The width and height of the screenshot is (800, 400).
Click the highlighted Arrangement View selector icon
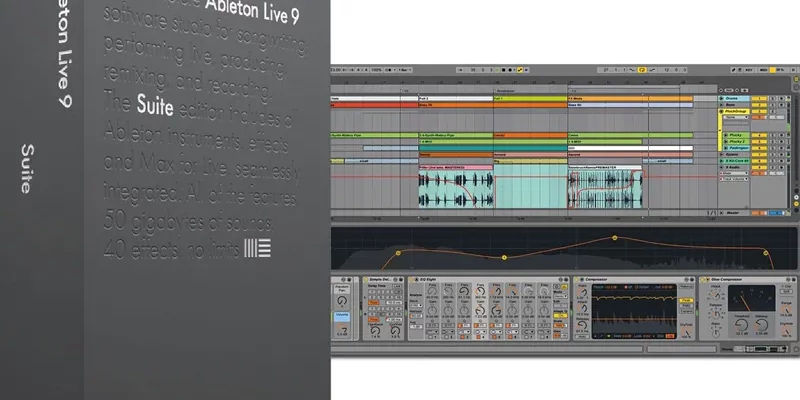coord(796,79)
